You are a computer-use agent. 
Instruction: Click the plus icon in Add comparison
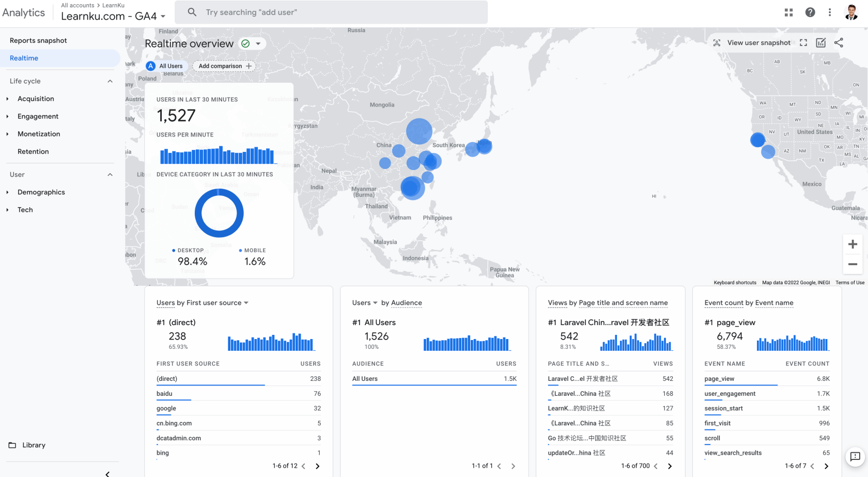click(249, 66)
